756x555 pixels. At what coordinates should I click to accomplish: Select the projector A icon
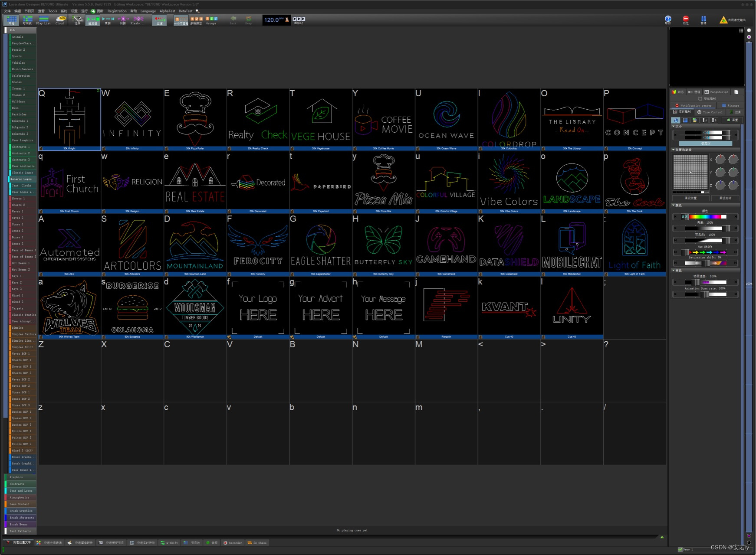(705, 120)
